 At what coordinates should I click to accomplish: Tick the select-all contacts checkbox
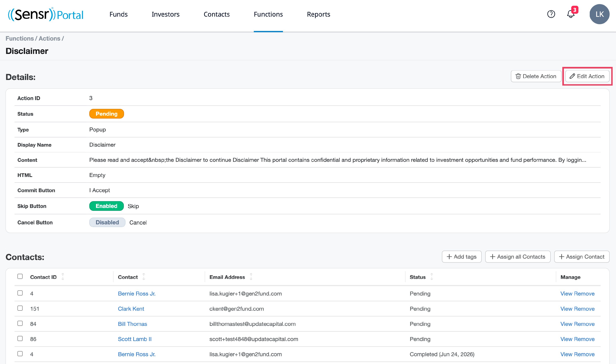(20, 276)
